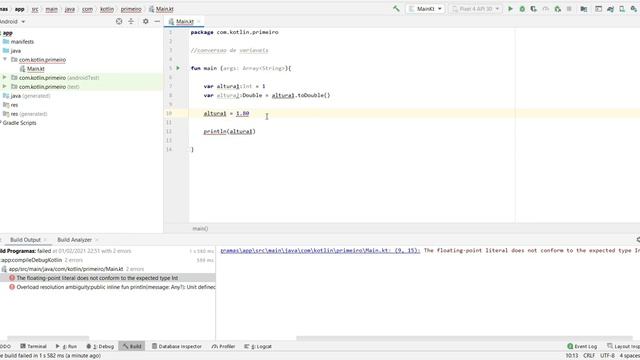Start debugging with the green bug icon
640x360 pixels.
[522, 9]
